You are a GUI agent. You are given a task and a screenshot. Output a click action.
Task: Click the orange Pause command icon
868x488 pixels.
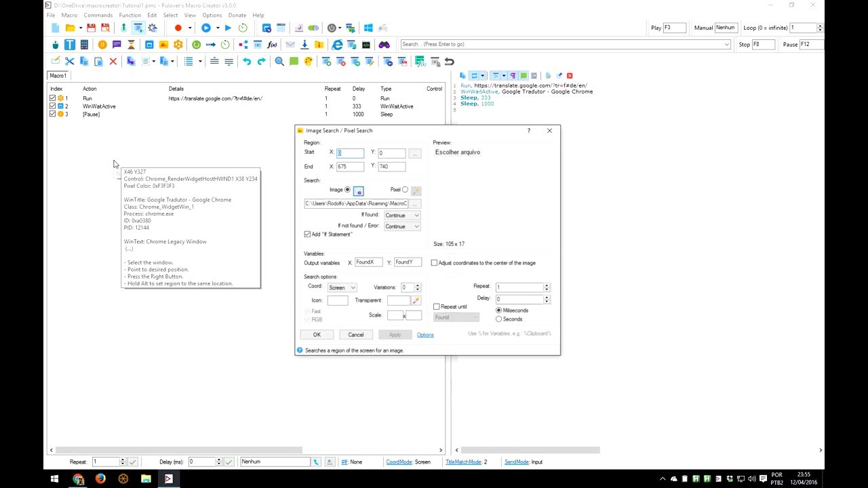coord(102,45)
